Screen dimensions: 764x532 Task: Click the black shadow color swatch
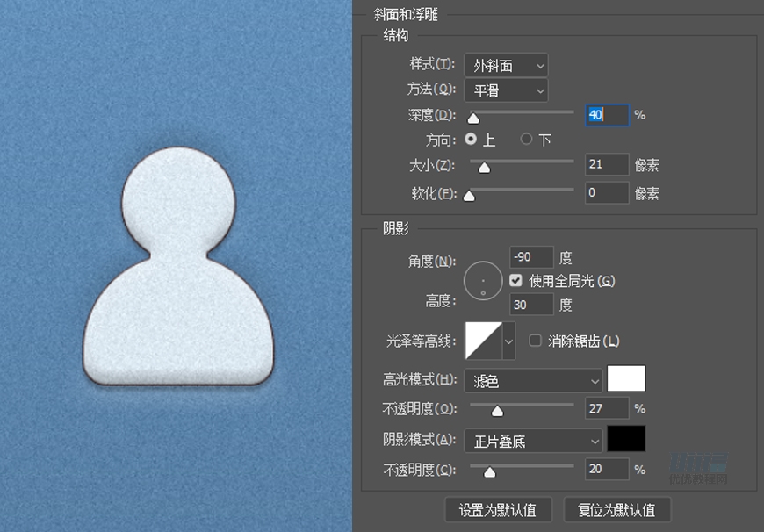pyautogui.click(x=626, y=439)
